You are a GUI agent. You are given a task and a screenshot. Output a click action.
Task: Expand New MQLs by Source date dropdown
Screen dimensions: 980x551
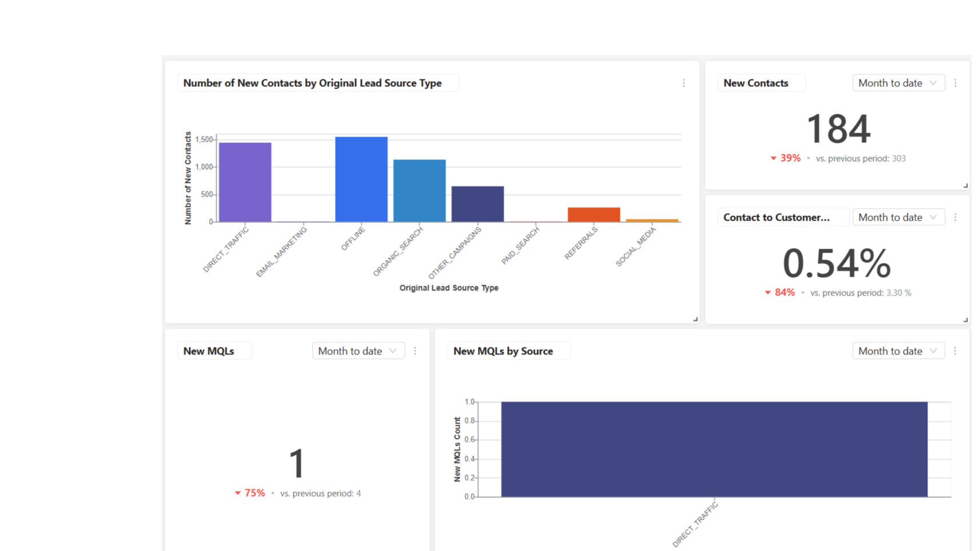pos(898,351)
